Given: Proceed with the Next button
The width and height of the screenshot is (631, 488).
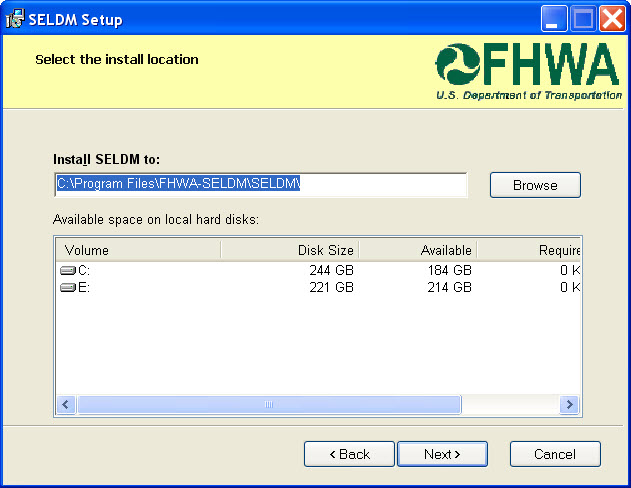Looking at the screenshot, I should click(442, 454).
